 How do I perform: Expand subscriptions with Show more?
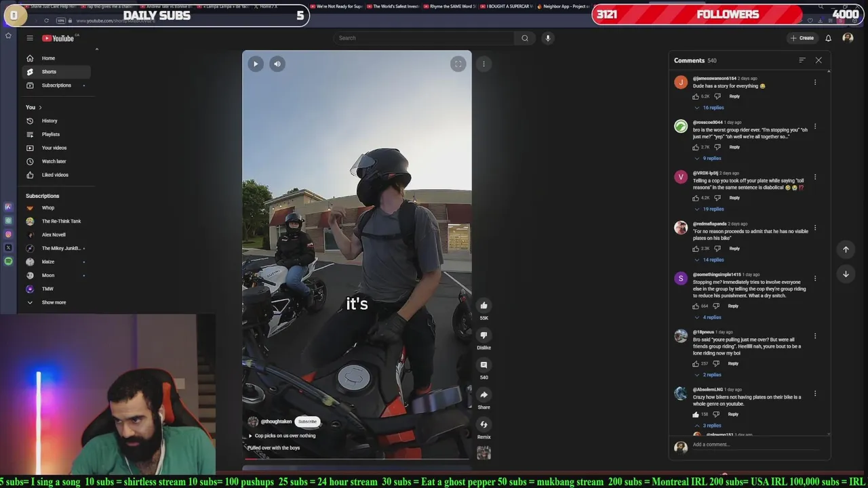[x=55, y=302]
